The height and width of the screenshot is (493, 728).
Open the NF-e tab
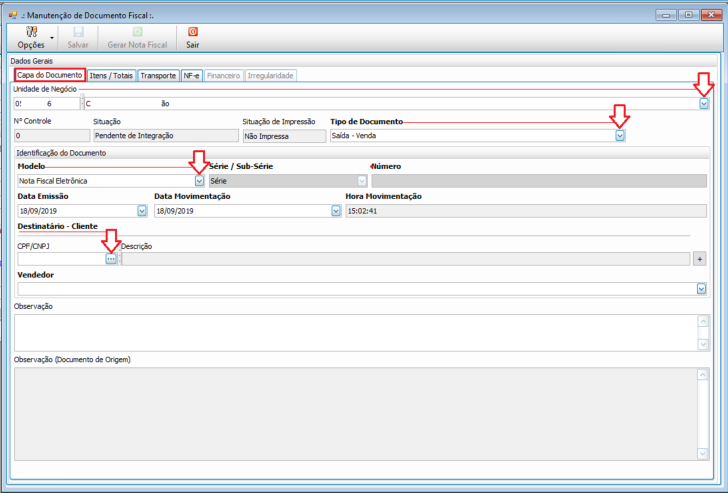click(191, 76)
